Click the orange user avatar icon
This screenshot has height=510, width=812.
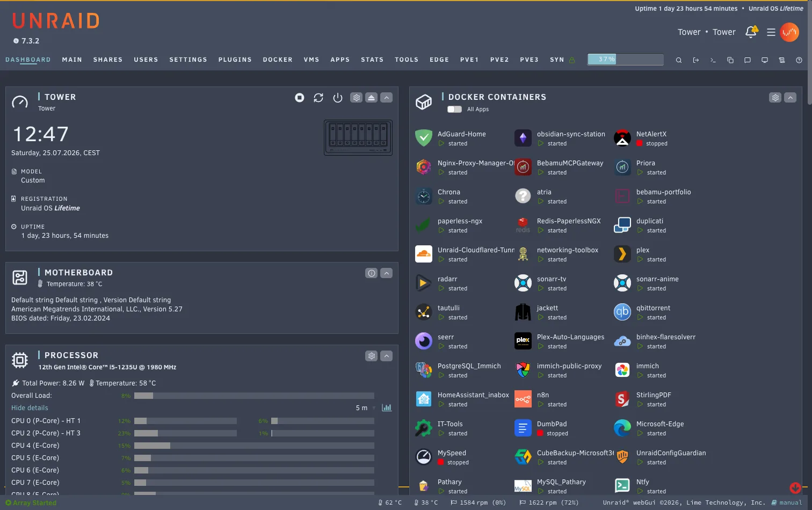[x=789, y=32]
